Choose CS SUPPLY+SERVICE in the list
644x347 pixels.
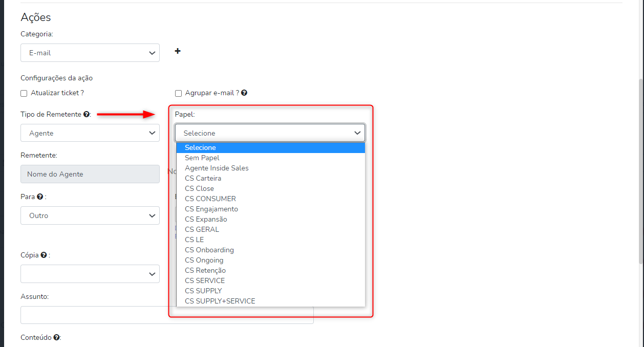(x=220, y=301)
